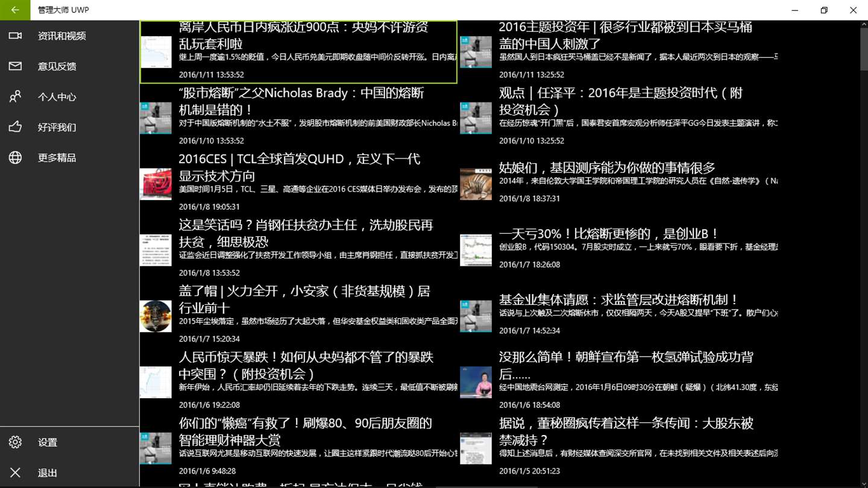Select 退出 to exit the app

click(69, 473)
